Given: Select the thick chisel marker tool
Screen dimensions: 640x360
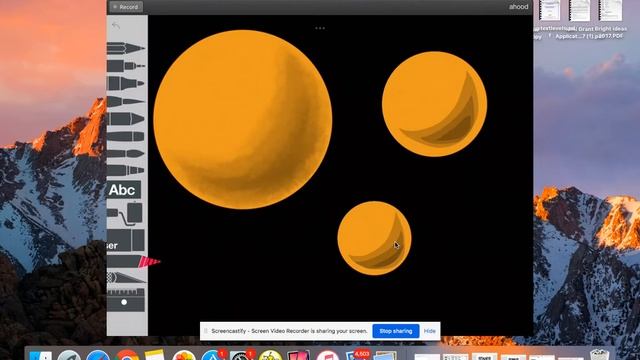Looking at the screenshot, I should [126, 119].
